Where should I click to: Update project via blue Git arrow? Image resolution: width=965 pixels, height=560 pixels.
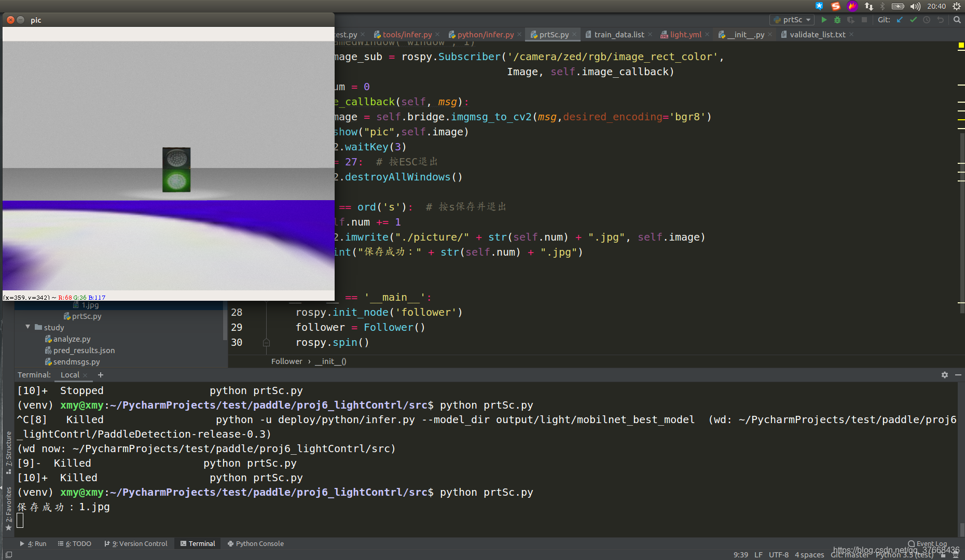[900, 20]
